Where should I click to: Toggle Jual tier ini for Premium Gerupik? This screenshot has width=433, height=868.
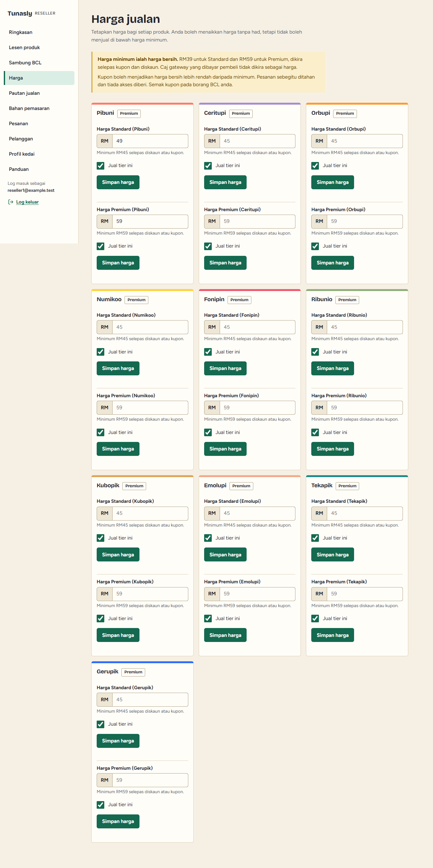(x=100, y=805)
